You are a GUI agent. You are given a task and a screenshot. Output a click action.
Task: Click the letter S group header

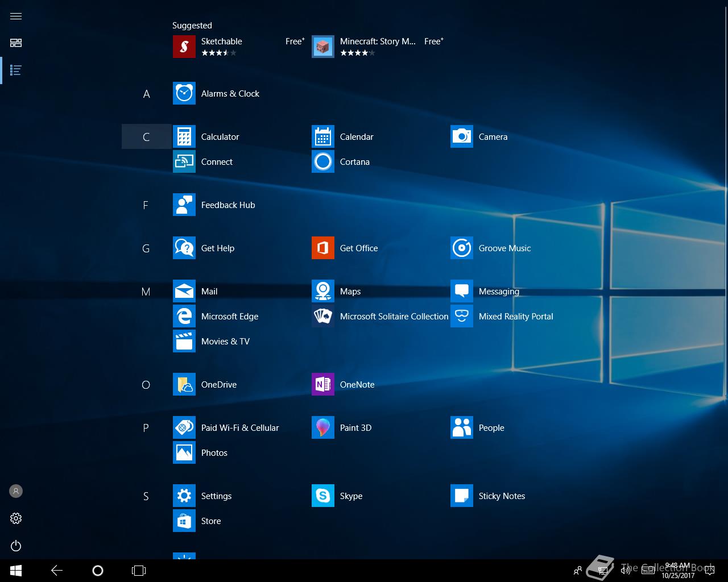146,496
